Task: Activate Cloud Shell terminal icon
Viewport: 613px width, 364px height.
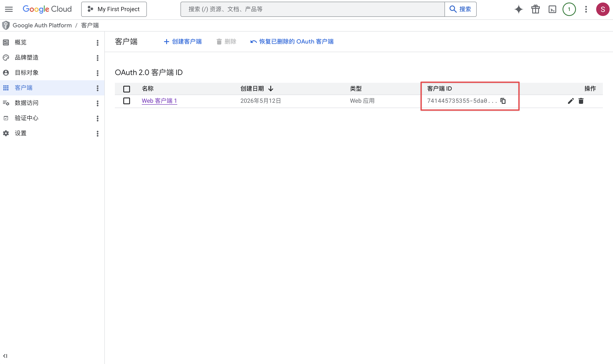Action: [552, 9]
